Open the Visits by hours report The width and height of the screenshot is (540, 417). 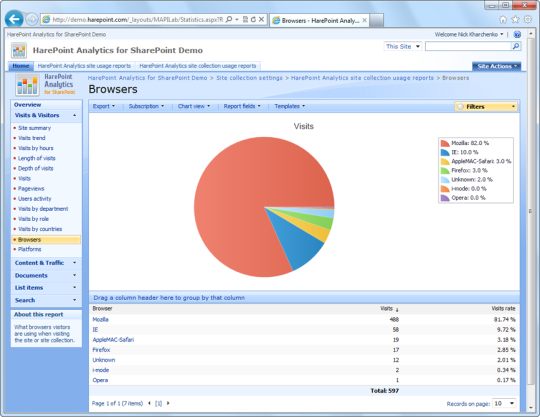click(36, 148)
